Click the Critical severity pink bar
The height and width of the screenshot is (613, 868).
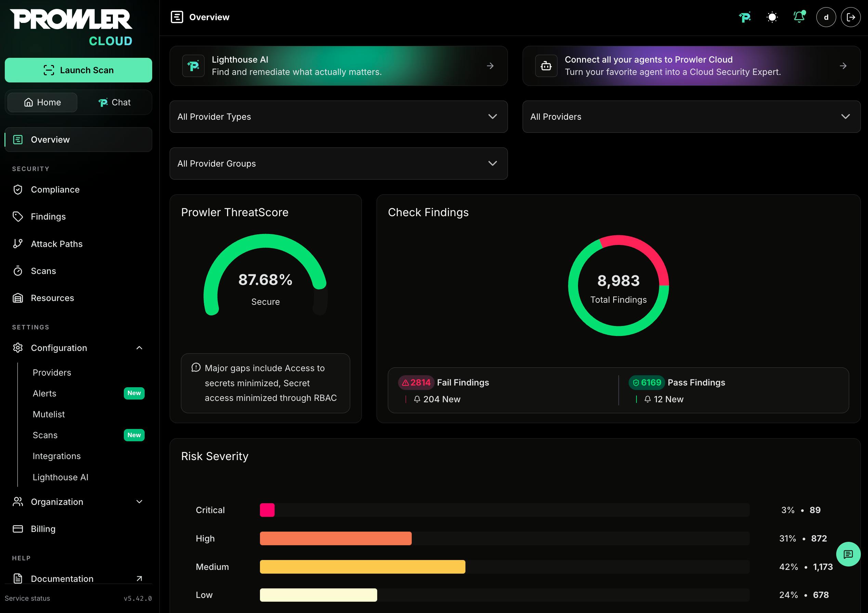(x=267, y=510)
